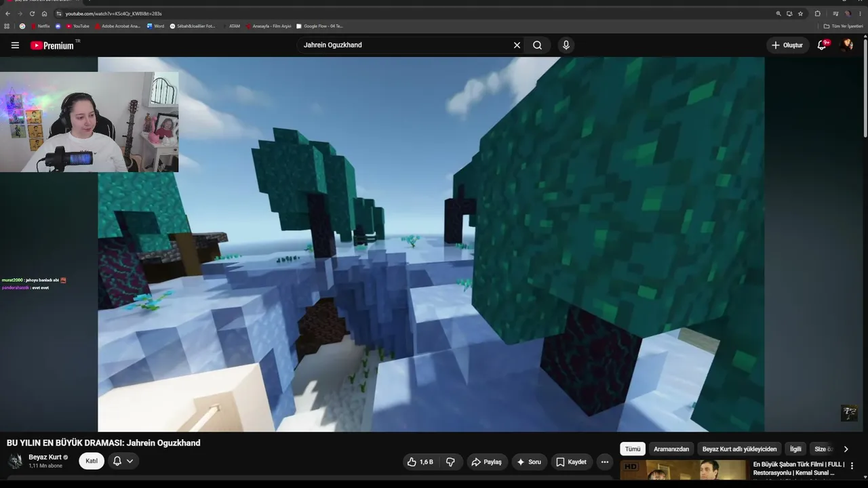
Task: Open the Google Flow bookmark
Action: (x=320, y=26)
